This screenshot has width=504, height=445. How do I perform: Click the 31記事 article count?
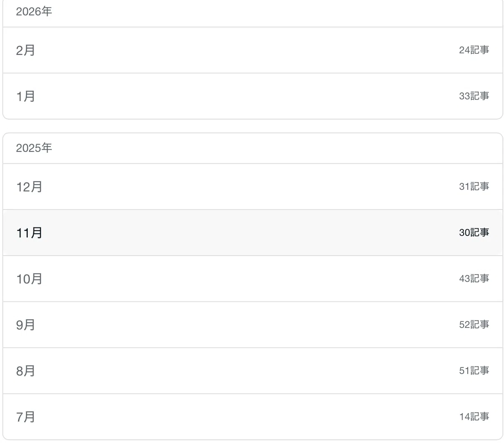[474, 186]
